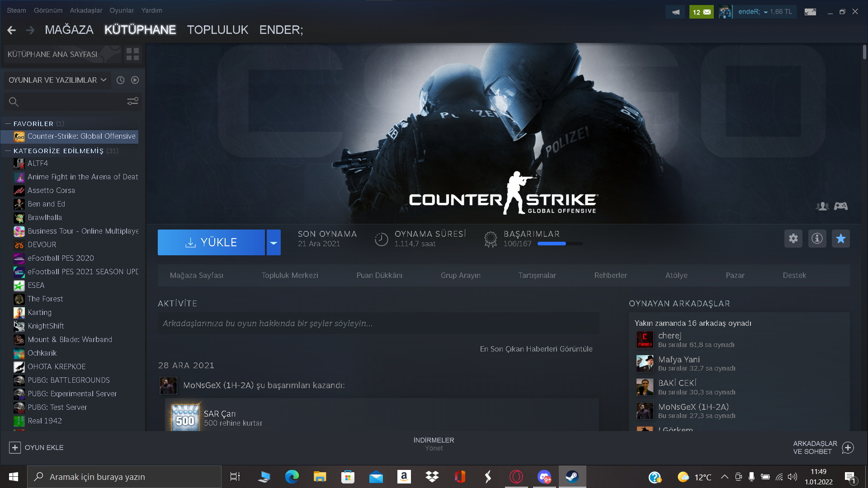Viewport: 868px width, 488px height.
Task: Open the Topluluk Merkezi tab
Action: pos(290,275)
